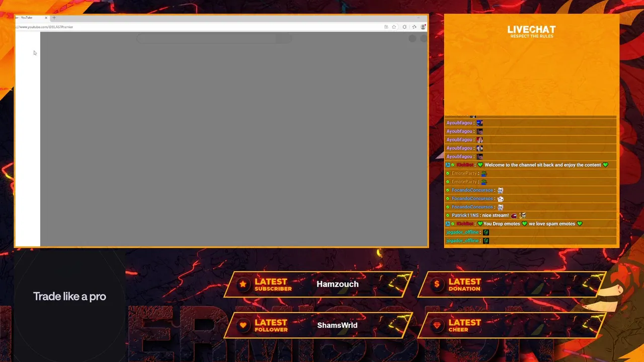Open the browser extensions icon
The image size is (644, 362).
coord(405,27)
